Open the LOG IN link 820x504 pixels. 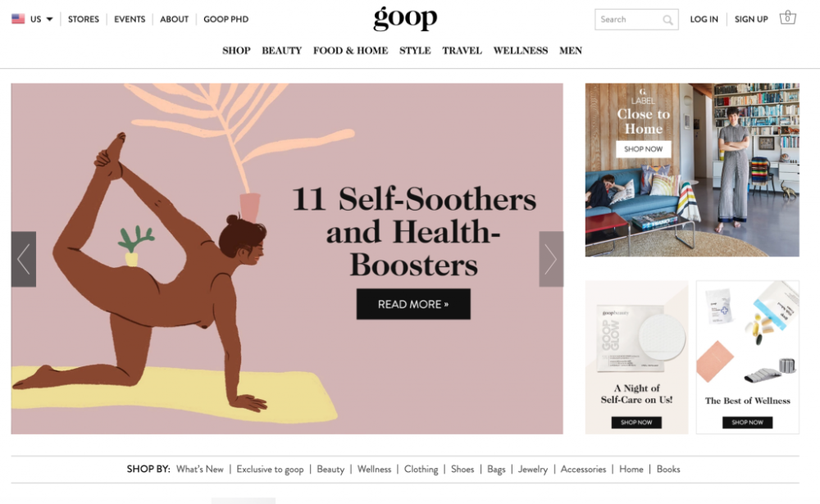[704, 20]
